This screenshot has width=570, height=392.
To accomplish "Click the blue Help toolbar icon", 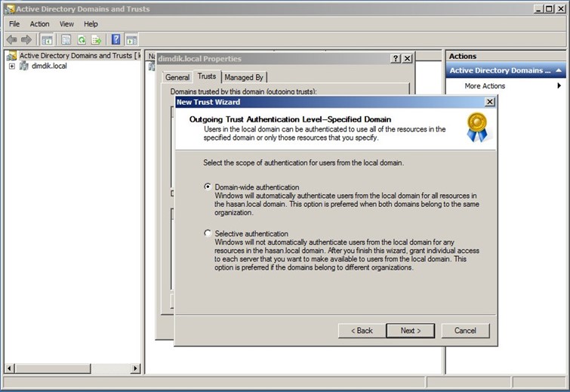I will (116, 39).
